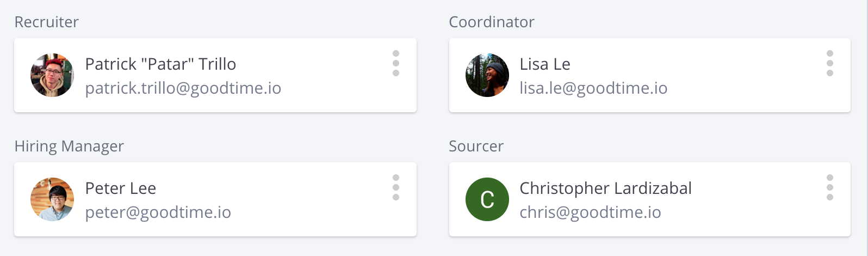Viewport: 868px width, 256px height.
Task: Click the Sourcer section label
Action: (x=476, y=146)
